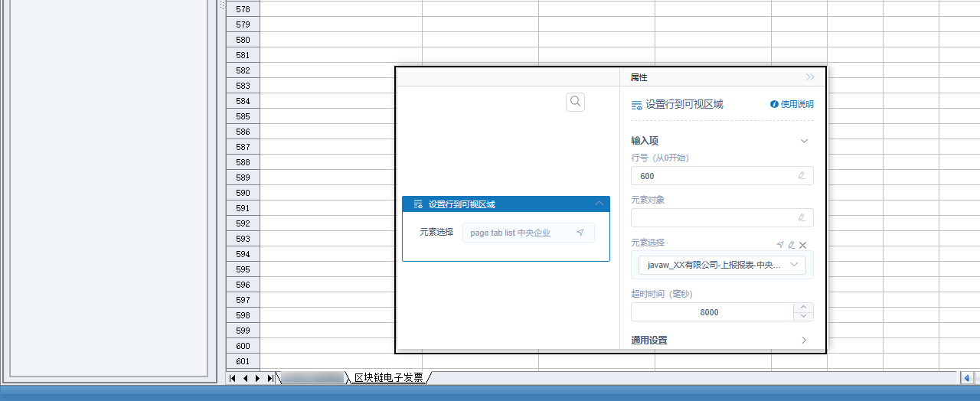This screenshot has height=401, width=980.
Task: Collapse the 输入项 section
Action: [x=804, y=141]
